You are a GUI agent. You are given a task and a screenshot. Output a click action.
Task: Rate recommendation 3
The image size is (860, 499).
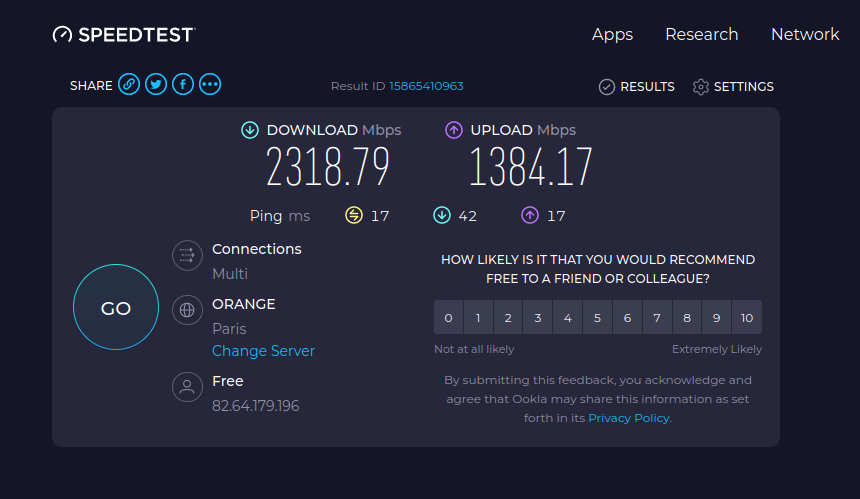coord(538,317)
